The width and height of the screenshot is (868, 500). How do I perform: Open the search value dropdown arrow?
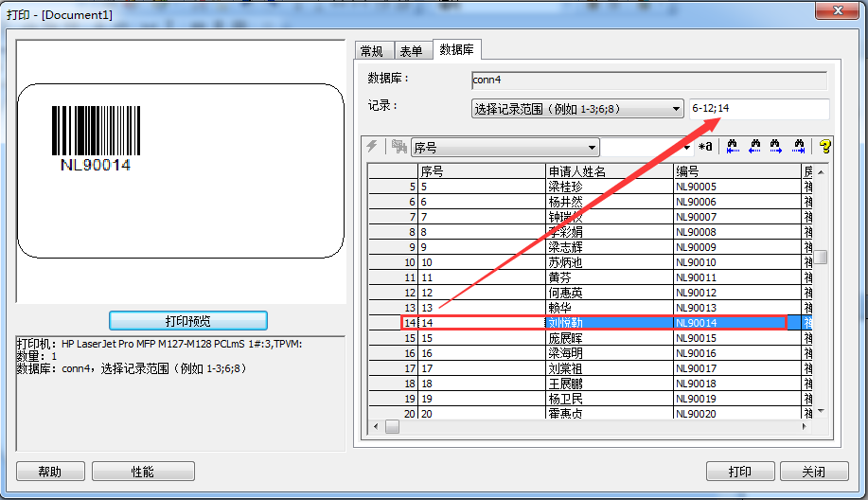687,148
